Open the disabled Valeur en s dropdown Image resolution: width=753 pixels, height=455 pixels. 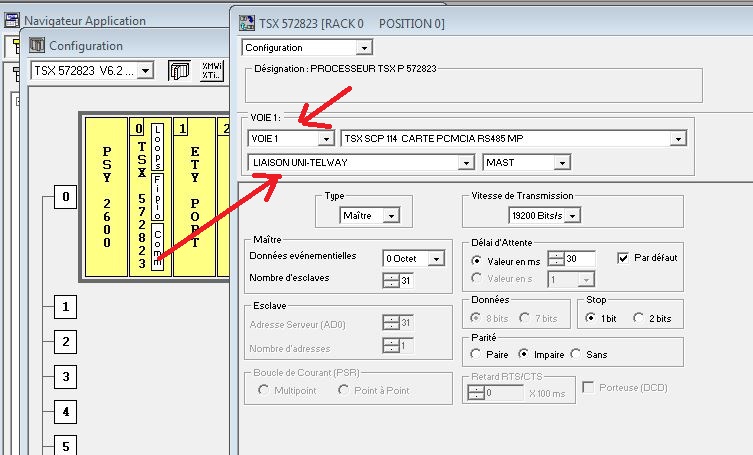click(x=585, y=279)
